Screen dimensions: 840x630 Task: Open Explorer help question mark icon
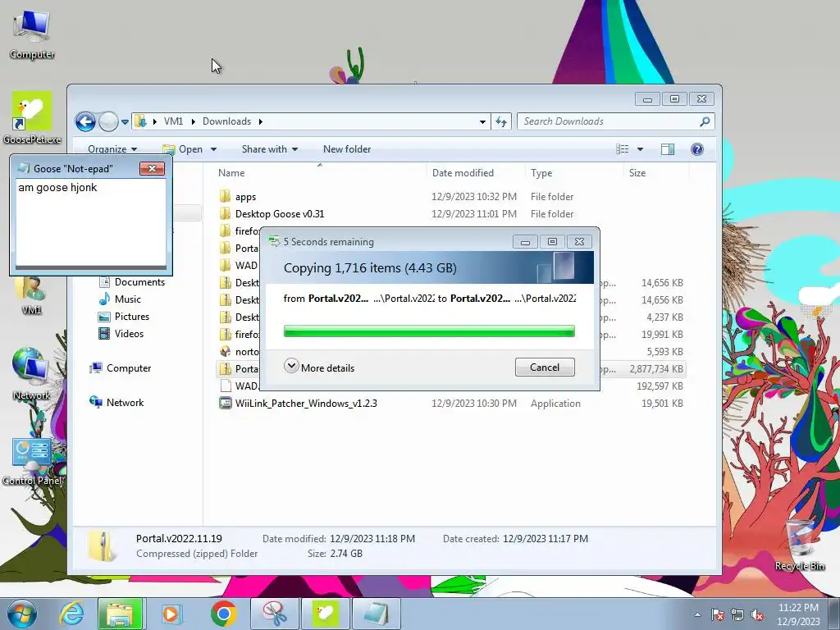697,149
